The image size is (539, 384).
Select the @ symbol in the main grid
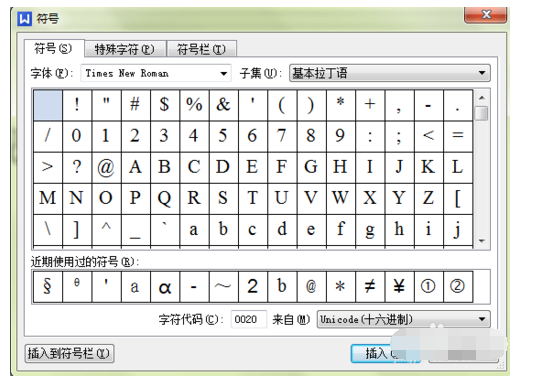point(106,167)
